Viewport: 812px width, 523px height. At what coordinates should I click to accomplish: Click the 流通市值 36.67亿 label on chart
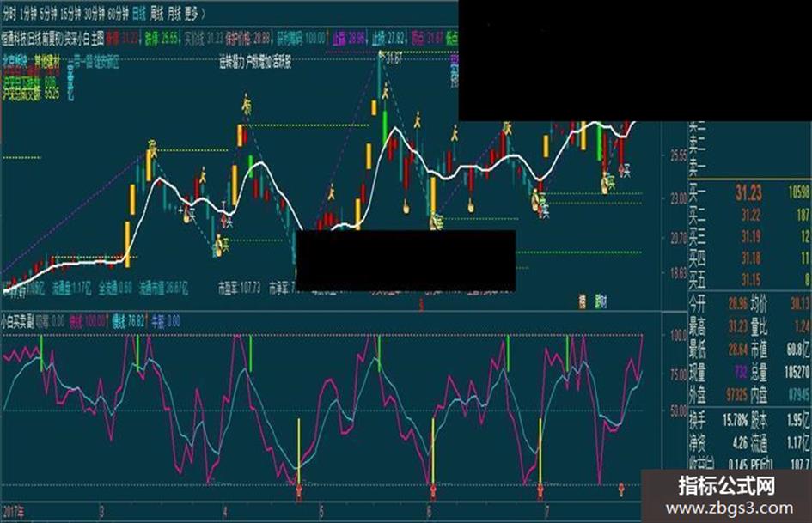pyautogui.click(x=163, y=289)
